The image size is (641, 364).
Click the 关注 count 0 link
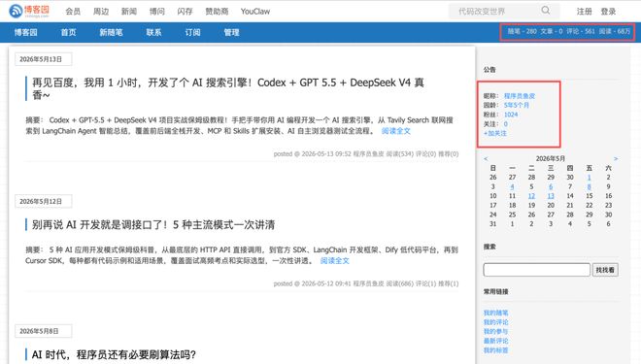(x=506, y=124)
